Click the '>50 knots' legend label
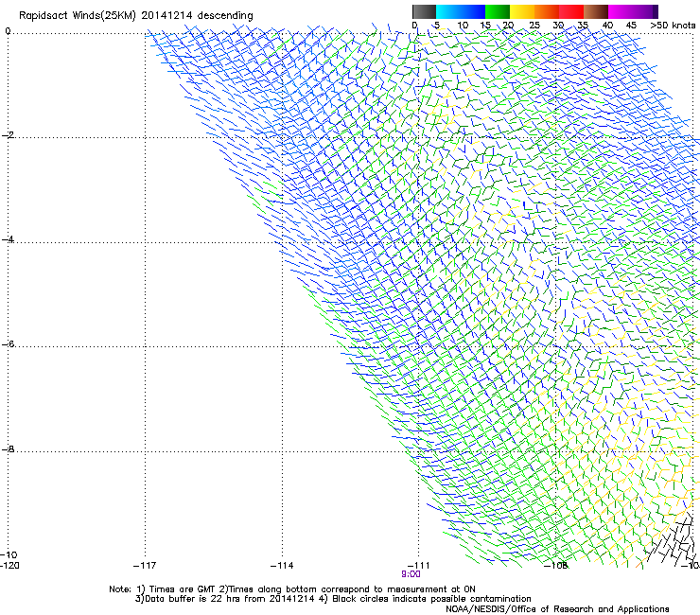 coord(673,26)
